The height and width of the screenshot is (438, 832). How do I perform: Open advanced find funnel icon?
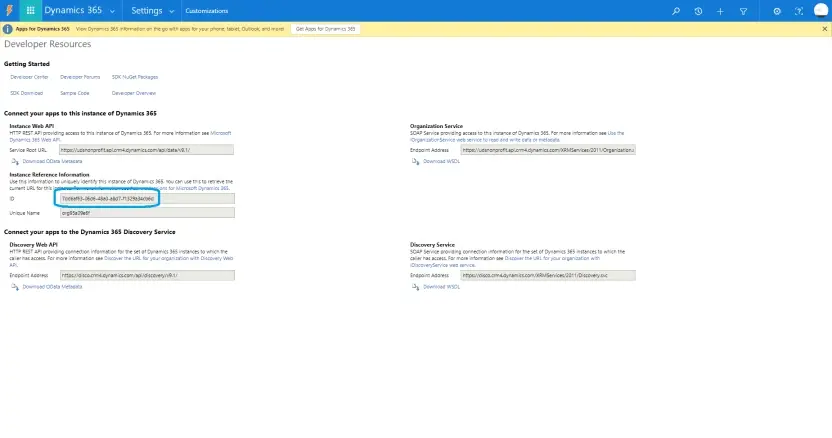[x=743, y=11]
